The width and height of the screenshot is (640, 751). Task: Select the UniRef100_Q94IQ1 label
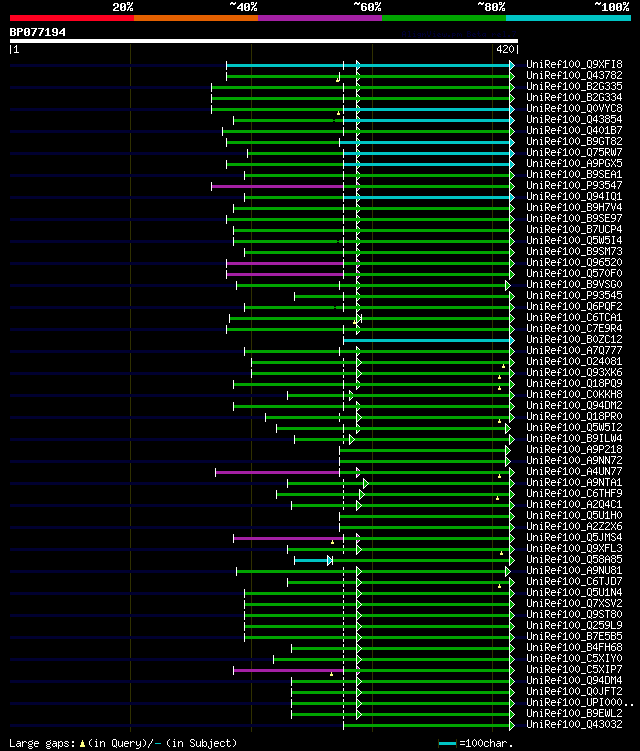(x=574, y=196)
